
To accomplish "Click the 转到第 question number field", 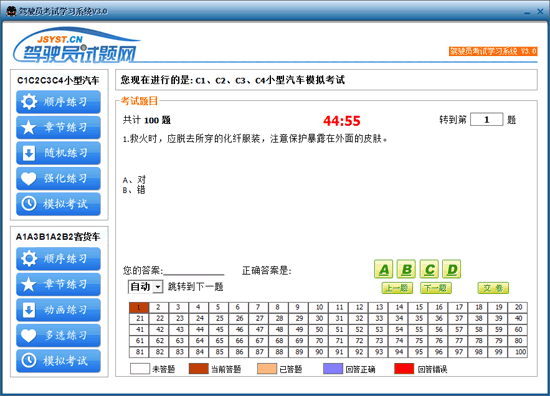I will (x=486, y=120).
